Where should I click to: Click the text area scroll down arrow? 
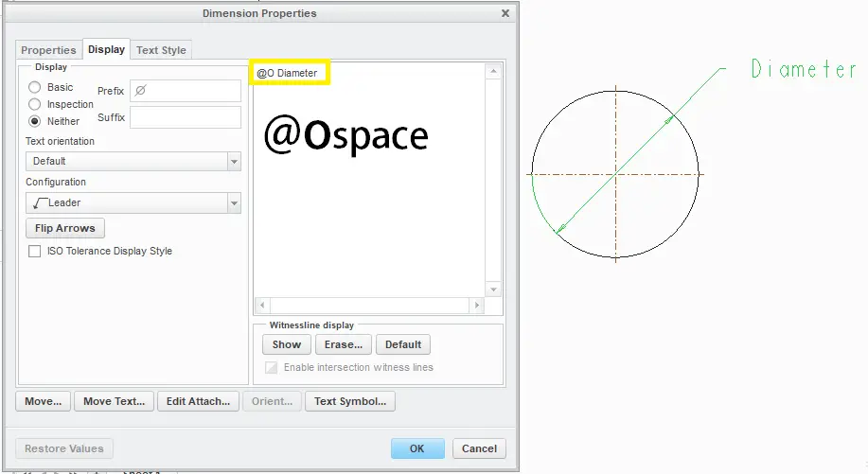pos(493,290)
